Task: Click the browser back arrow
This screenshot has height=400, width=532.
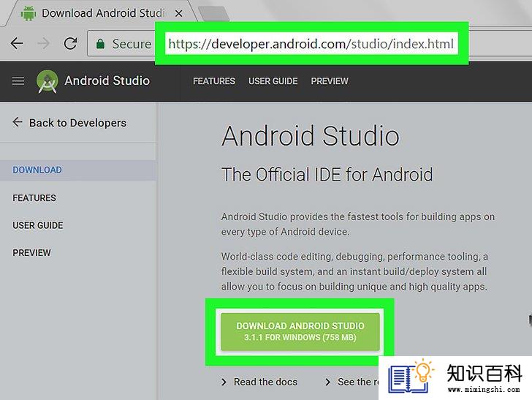Action: [x=17, y=43]
